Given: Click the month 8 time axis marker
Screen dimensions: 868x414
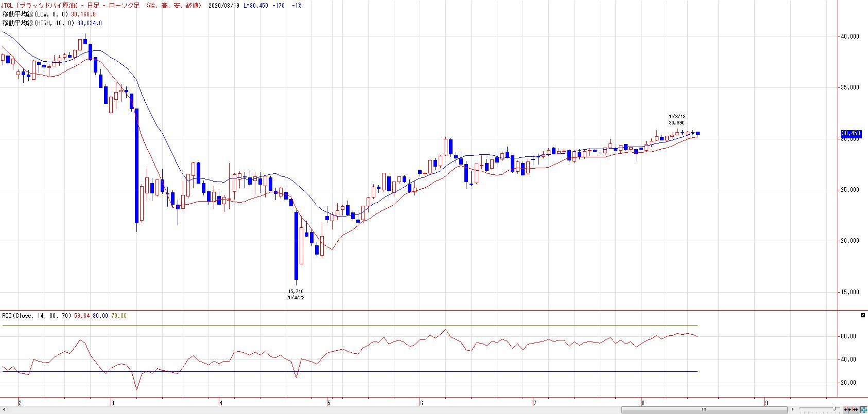Looking at the screenshot, I should (643, 403).
